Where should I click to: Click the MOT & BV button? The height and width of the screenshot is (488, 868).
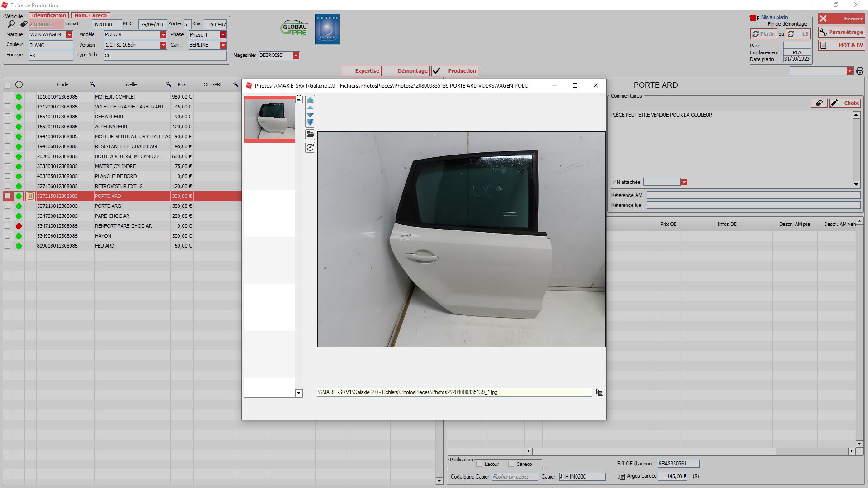click(x=841, y=45)
